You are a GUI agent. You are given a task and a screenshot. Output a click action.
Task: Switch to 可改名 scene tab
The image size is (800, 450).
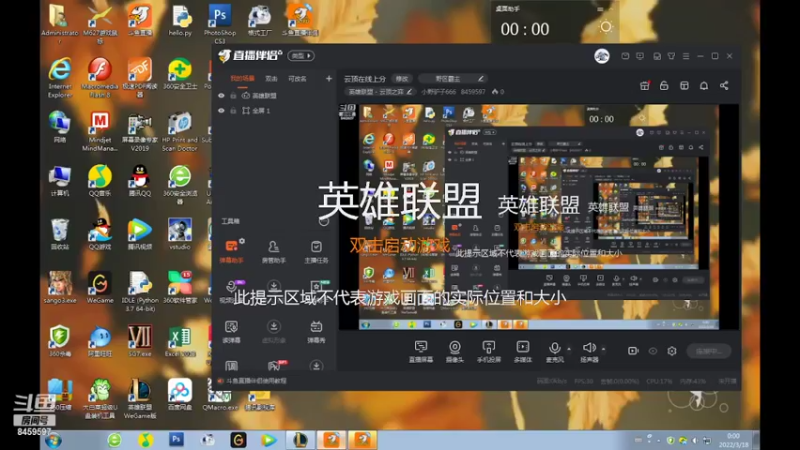pos(297,79)
